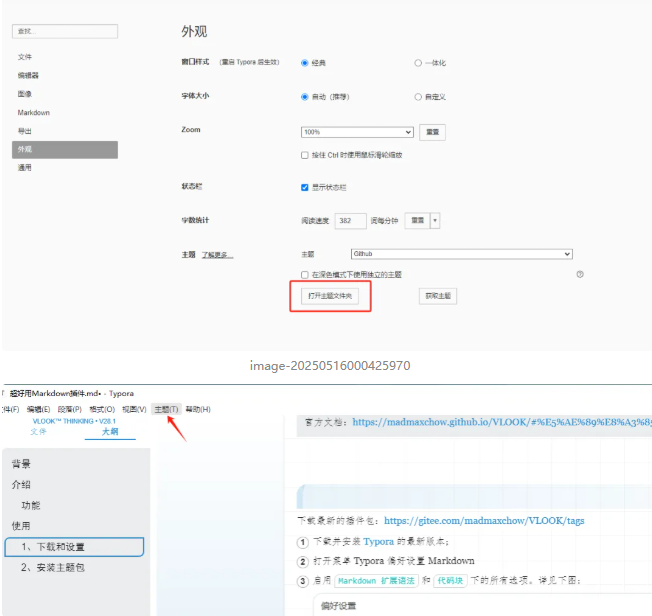Choose 自动 (推荐) font size option

(304, 97)
